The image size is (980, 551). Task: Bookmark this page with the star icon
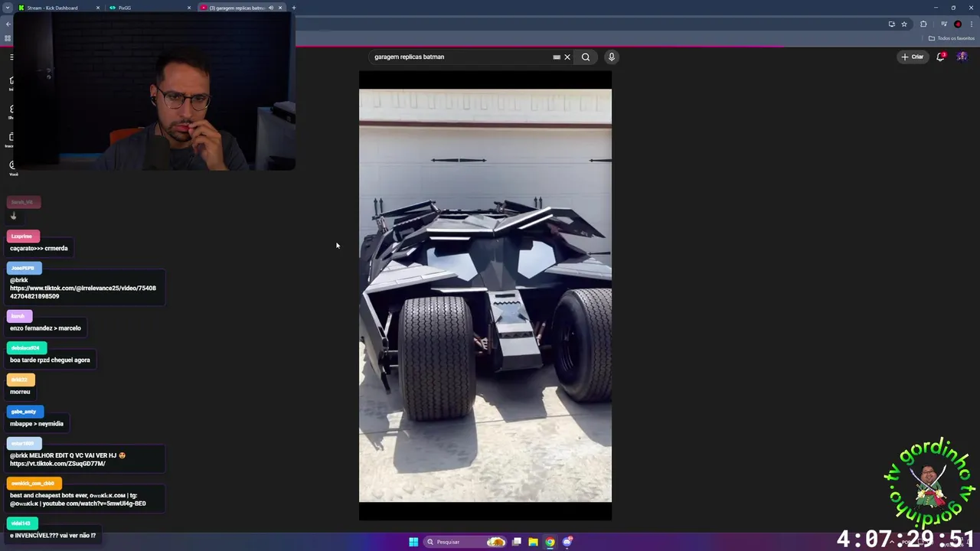click(x=904, y=24)
